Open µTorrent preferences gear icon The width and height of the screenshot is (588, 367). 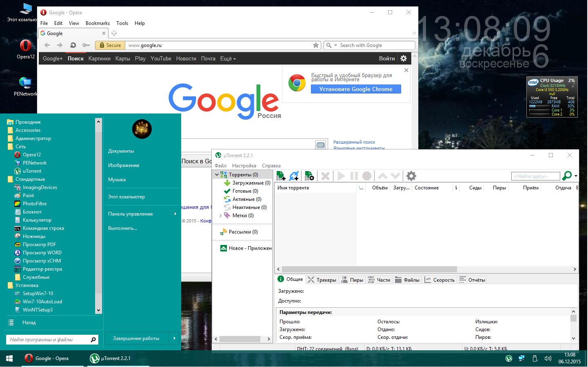pyautogui.click(x=411, y=176)
